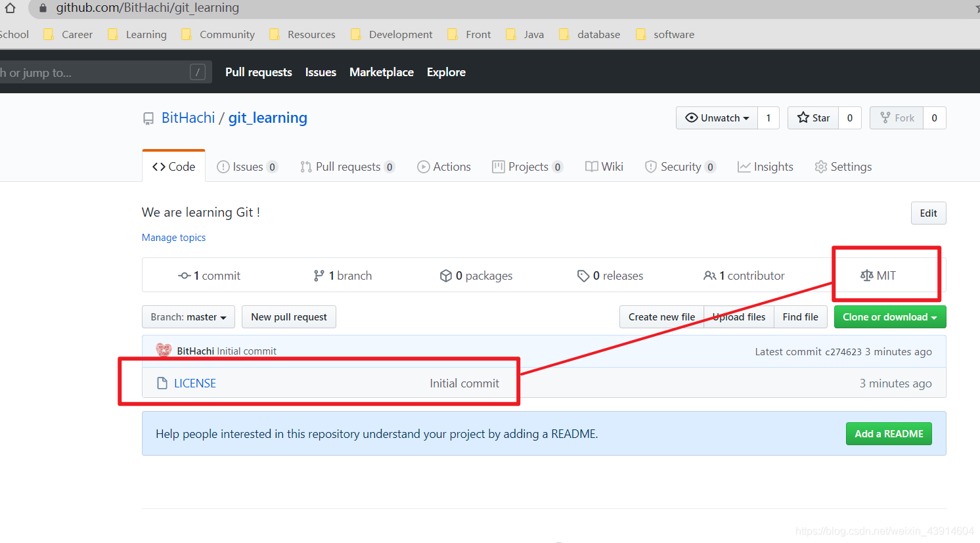Screen dimensions: 980x543
Task: Click the slash shortcut icon in search box
Action: 198,72
